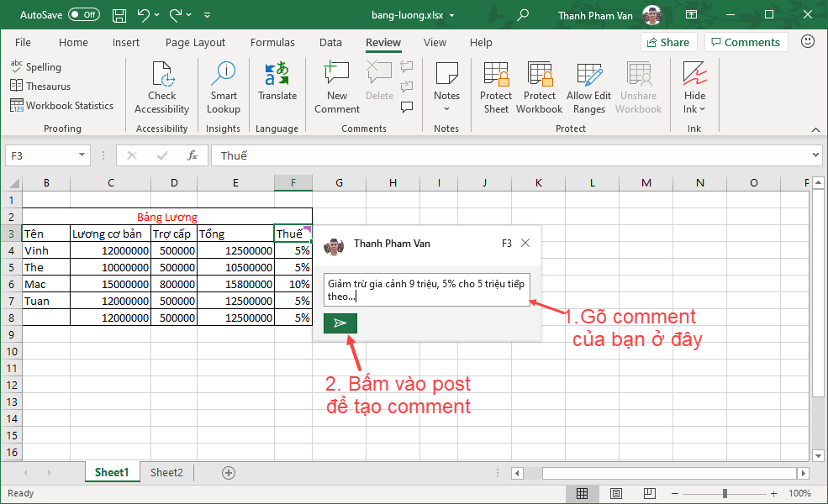The width and height of the screenshot is (828, 504).
Task: Switch to the Insert tab
Action: click(x=126, y=42)
